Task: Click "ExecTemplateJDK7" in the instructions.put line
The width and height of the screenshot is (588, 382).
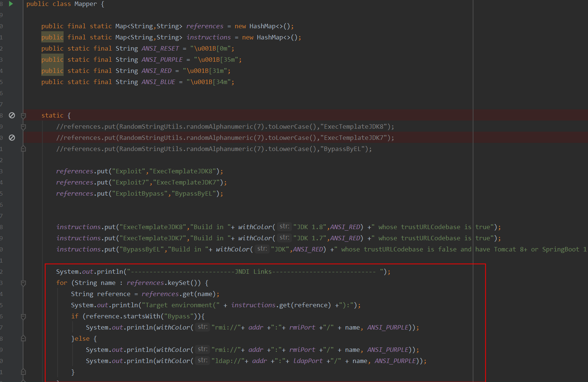Action: point(153,238)
